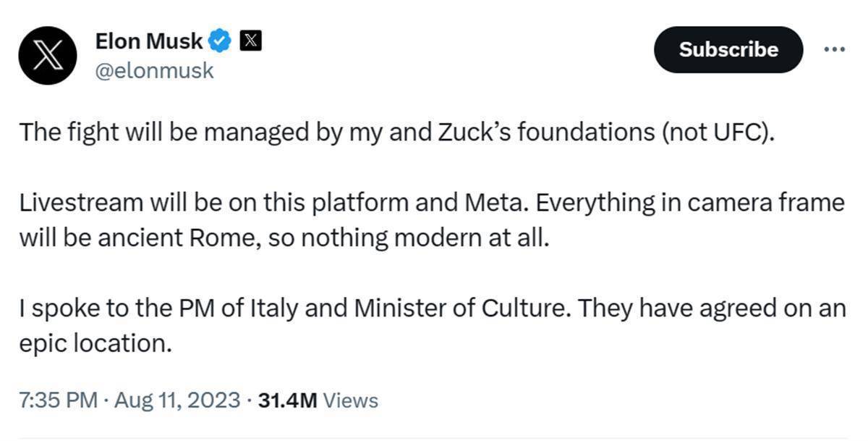Open the X logo profile avatar
The image size is (868, 441).
[48, 56]
